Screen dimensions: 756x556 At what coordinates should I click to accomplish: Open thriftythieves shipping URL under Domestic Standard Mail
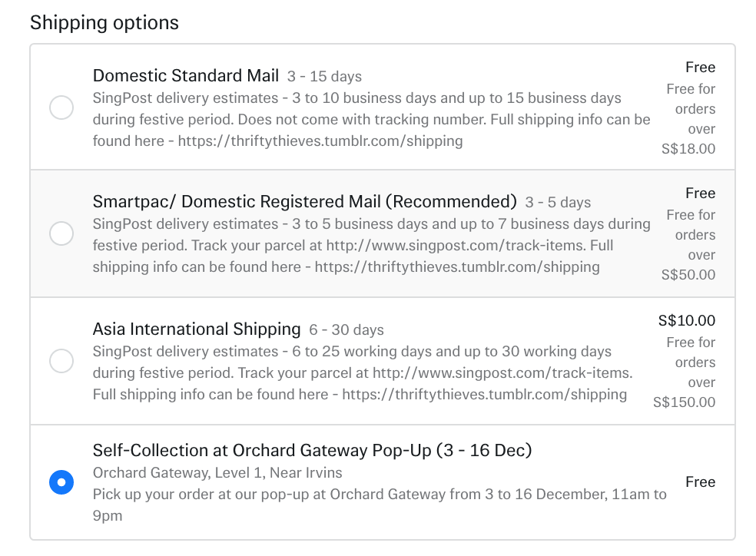pos(320,141)
